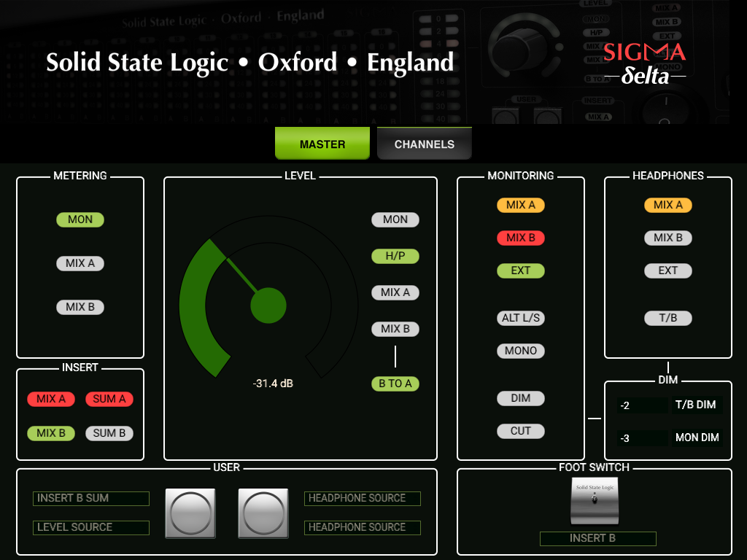This screenshot has width=747, height=560.
Task: Click the Sigma Delta logo
Action: (645, 64)
